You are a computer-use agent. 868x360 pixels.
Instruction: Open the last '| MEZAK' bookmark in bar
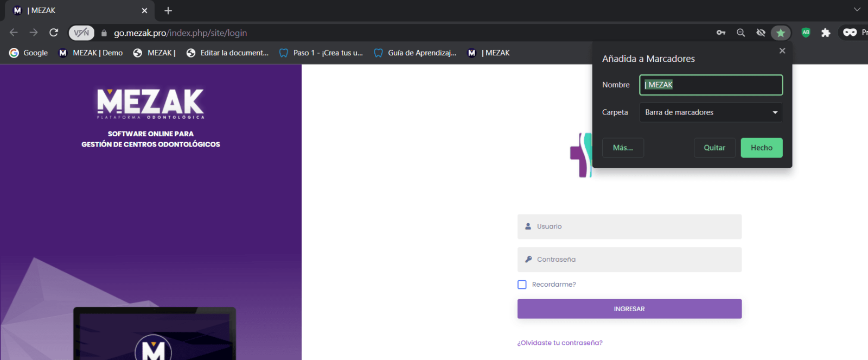tap(489, 53)
